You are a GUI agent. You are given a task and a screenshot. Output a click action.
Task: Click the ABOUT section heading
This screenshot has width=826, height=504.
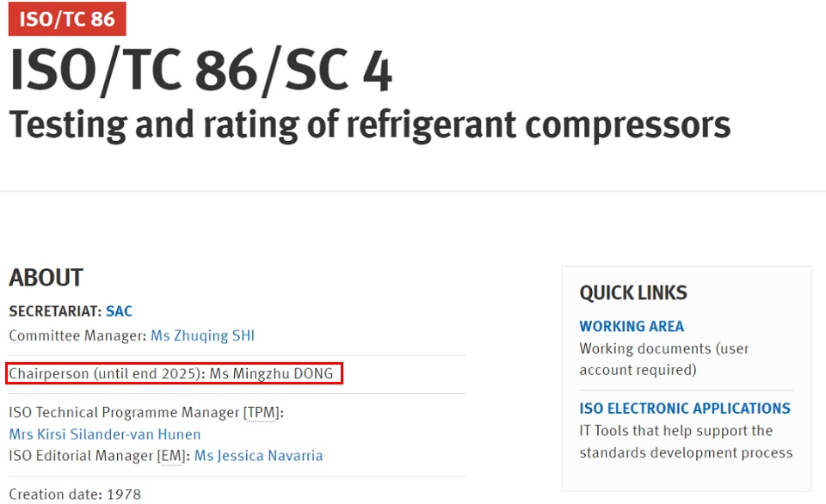[x=46, y=278]
